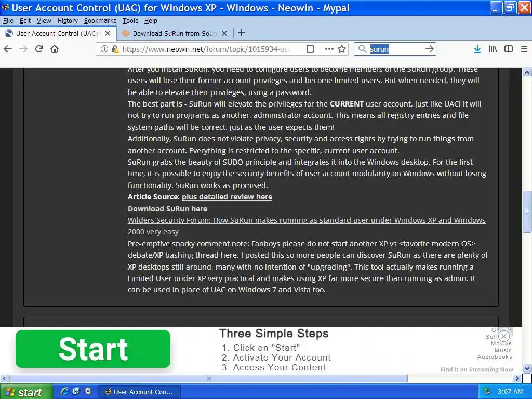Bookmark this page with the star icon
Viewport: 532px width, 399px height.
click(342, 49)
